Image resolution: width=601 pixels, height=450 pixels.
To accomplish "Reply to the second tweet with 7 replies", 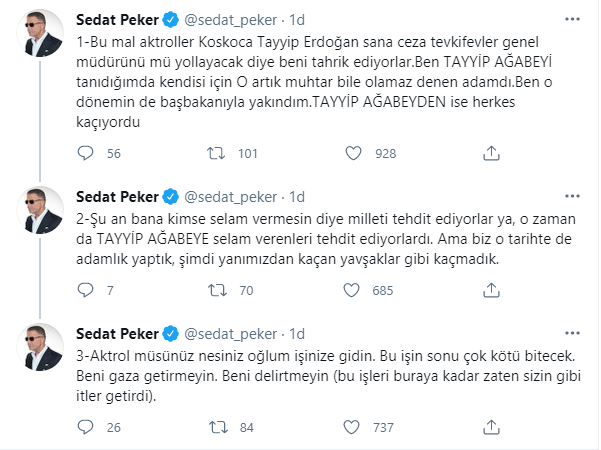I will [x=86, y=291].
